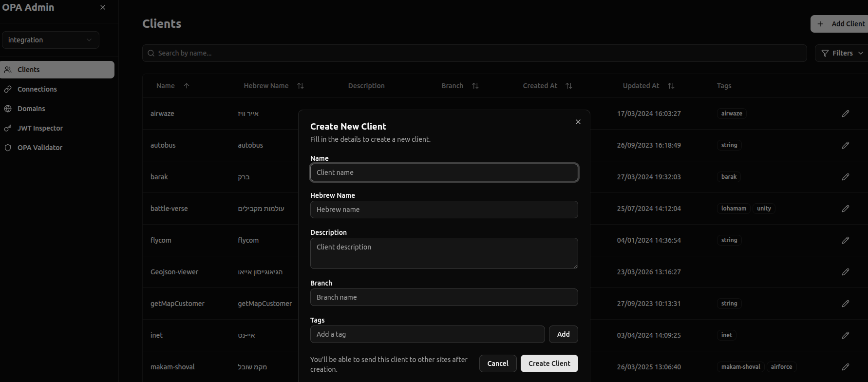Click the Add tag button
Image resolution: width=868 pixels, height=382 pixels.
click(x=564, y=334)
